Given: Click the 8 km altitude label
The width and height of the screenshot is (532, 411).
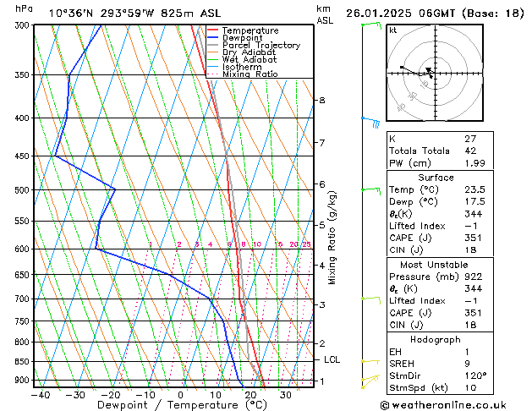Looking at the screenshot, I should tap(322, 101).
